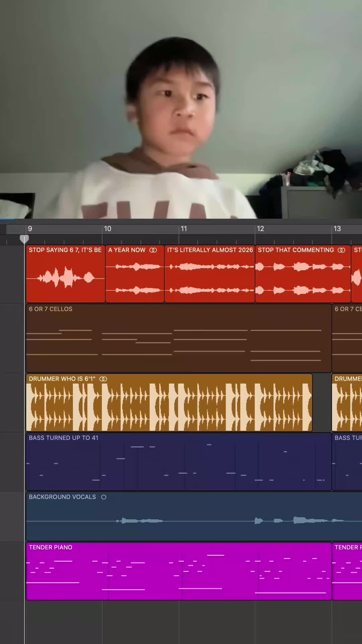This screenshot has height=644, width=362.
Task: Select the 'BASS TURNED UP TO 41' MIDI region
Action: pyautogui.click(x=179, y=462)
